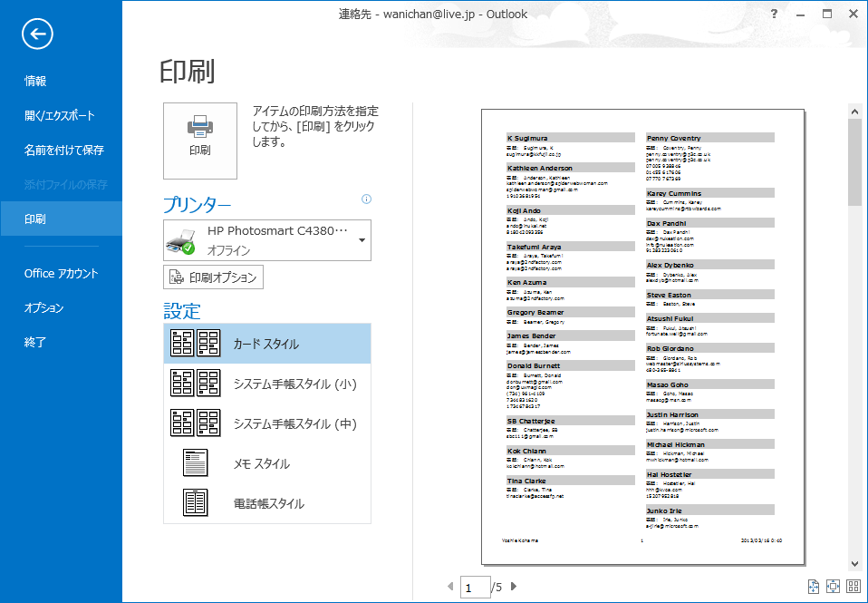Select カード スタイル print style
Screen dimensions: 868x603
point(266,344)
